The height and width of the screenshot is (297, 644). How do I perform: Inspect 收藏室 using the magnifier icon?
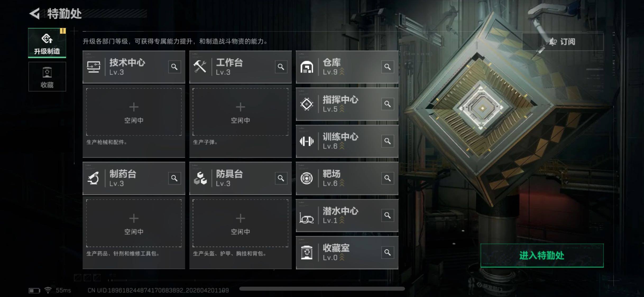coord(388,253)
